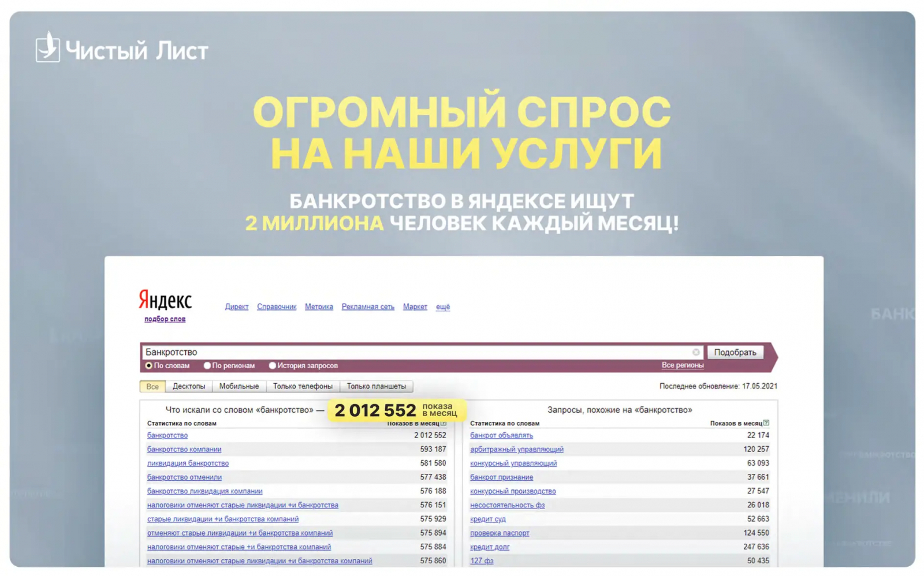Click the 581 580 impressions value
The height and width of the screenshot is (576, 924).
tap(433, 463)
